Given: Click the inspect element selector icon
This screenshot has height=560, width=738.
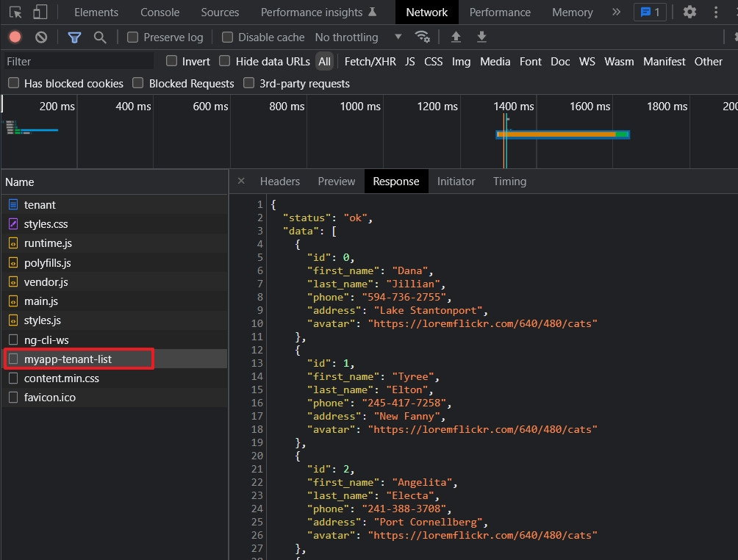Looking at the screenshot, I should 15,12.
